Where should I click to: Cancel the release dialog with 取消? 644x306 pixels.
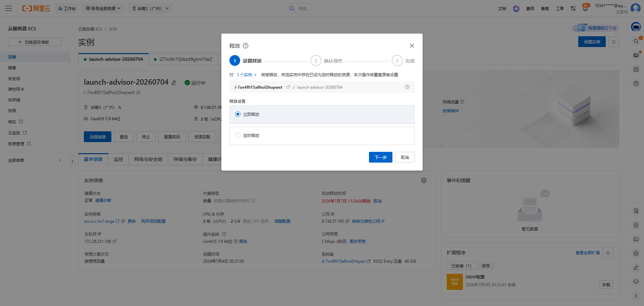click(x=405, y=157)
